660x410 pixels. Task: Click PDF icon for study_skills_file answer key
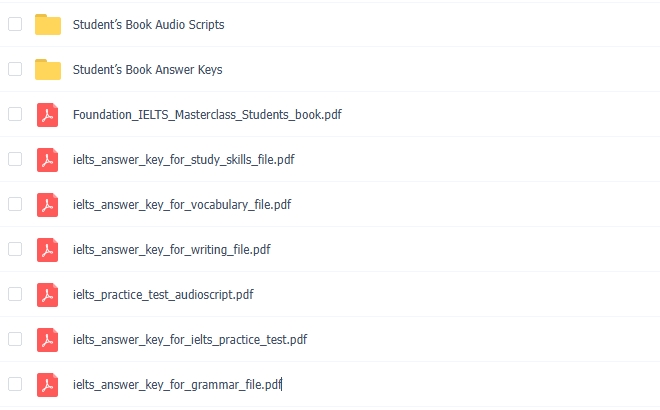[x=47, y=160]
